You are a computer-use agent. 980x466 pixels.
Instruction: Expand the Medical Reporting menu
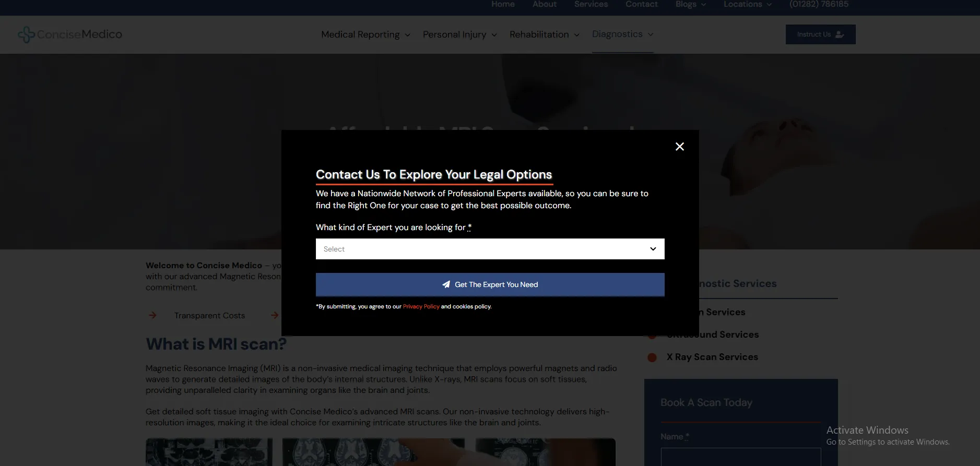[365, 34]
